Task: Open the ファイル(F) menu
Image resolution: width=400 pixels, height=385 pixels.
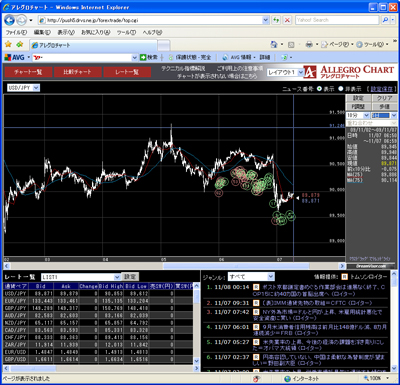Action: [16, 32]
